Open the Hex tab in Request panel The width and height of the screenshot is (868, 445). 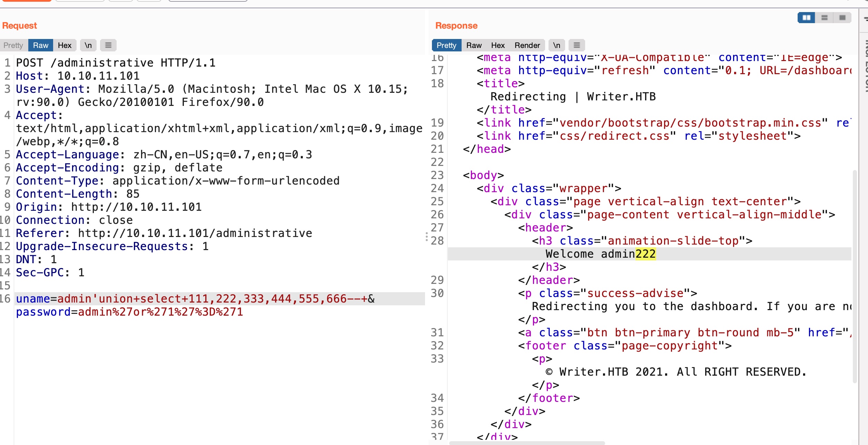click(x=65, y=45)
